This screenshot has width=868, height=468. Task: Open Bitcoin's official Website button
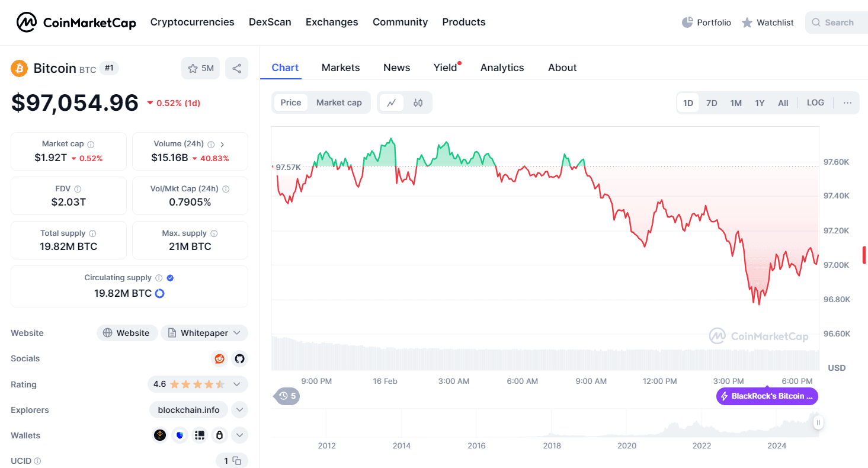click(x=127, y=333)
